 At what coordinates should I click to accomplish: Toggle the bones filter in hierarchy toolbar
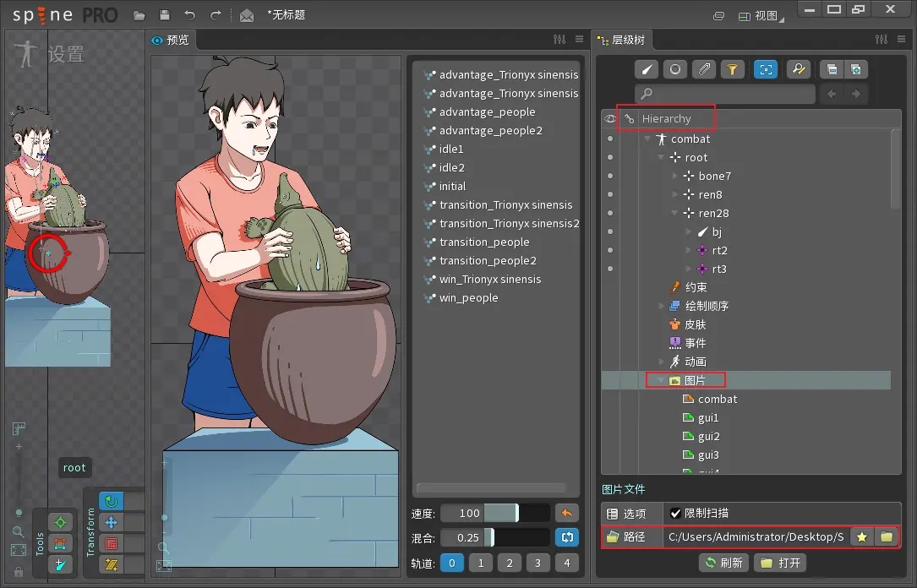tap(647, 69)
